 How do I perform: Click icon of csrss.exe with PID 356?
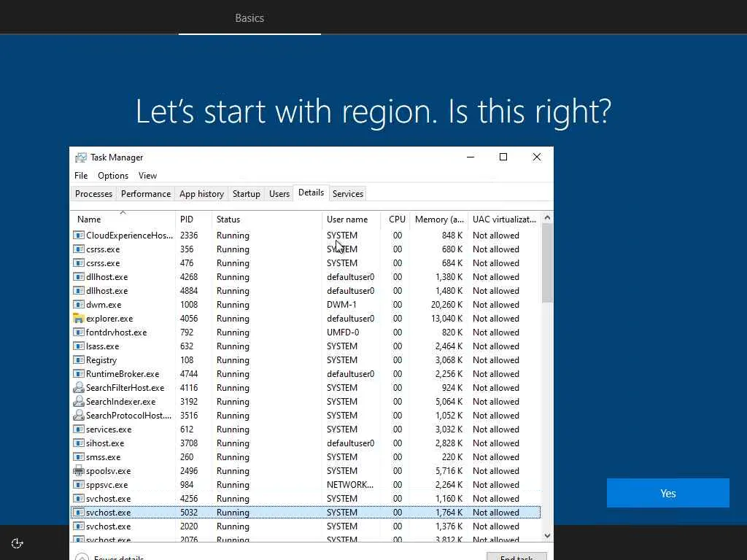click(79, 249)
